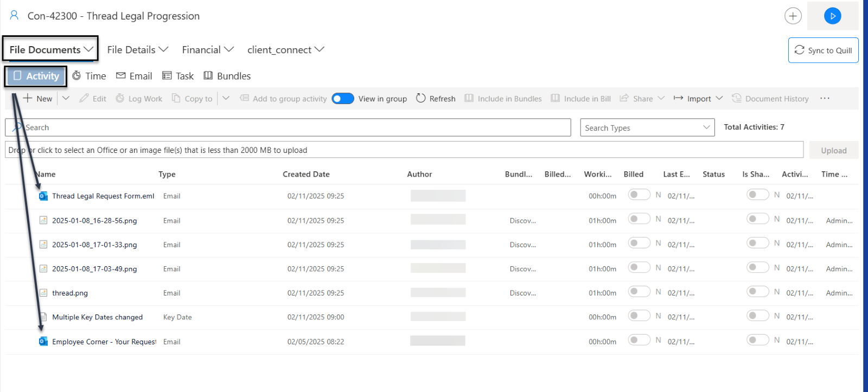Open Thread Legal Request Form.eml row
868x392 pixels.
(431, 196)
